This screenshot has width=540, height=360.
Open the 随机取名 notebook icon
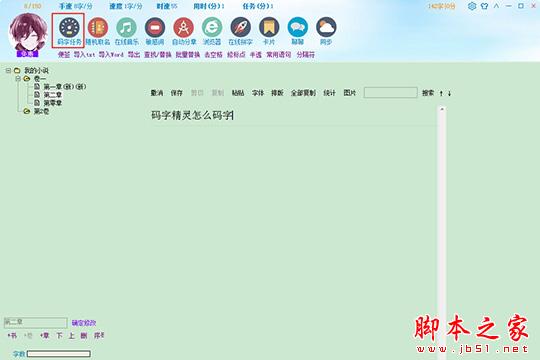98,27
